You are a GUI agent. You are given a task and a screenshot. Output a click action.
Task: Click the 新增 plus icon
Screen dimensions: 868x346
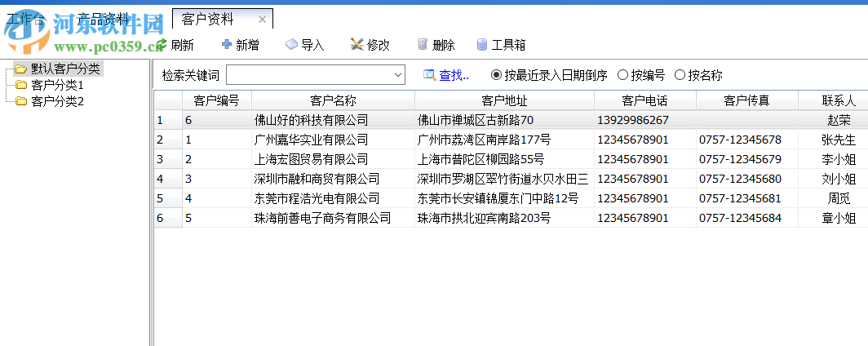click(x=227, y=45)
